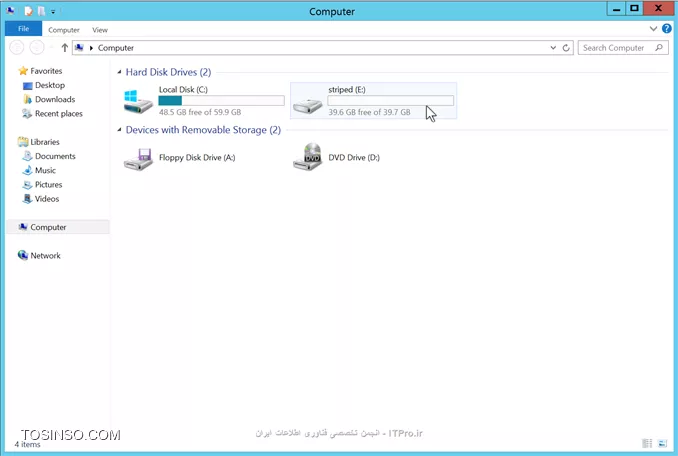Click the Music library icon
The image size is (678, 456).
point(27,170)
